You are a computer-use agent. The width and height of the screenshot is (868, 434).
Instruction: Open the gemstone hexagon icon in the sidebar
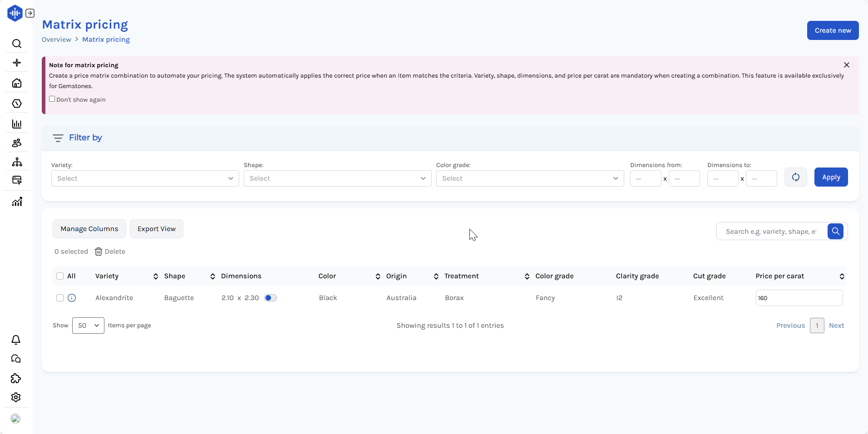click(x=17, y=104)
